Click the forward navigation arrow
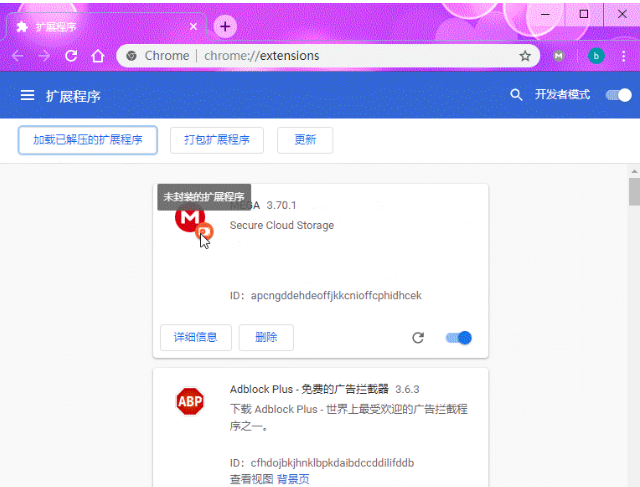 pos(44,56)
